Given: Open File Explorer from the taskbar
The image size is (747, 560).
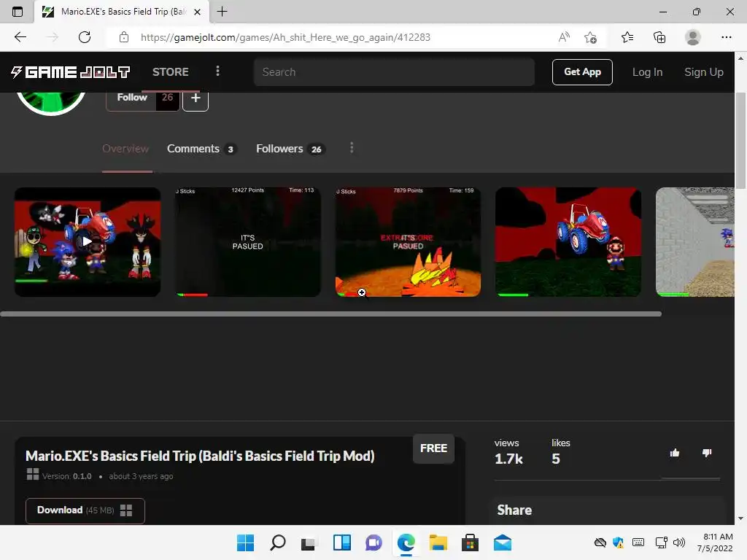Looking at the screenshot, I should coord(438,542).
